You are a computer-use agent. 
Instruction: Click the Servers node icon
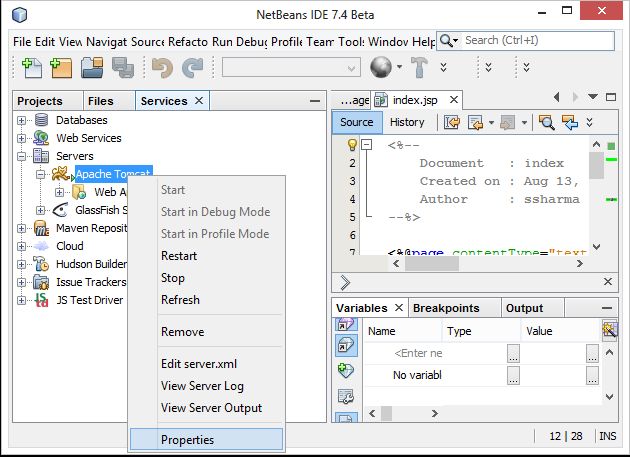coord(41,156)
